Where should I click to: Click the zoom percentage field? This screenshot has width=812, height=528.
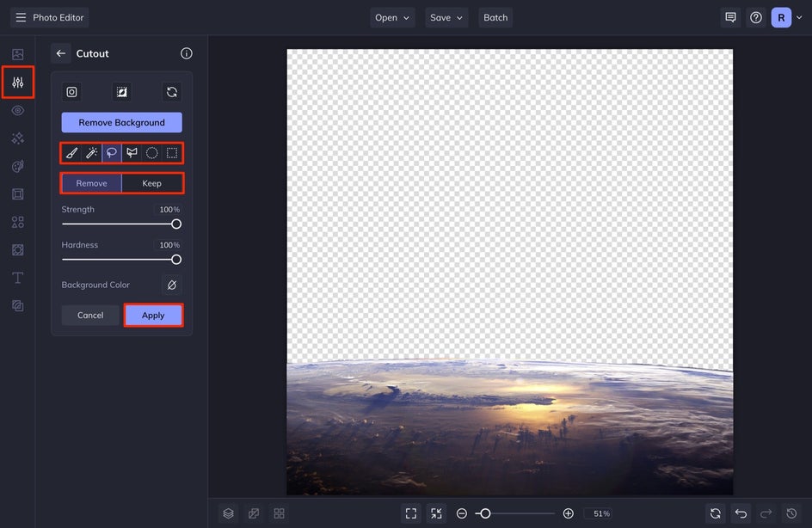tap(601, 513)
